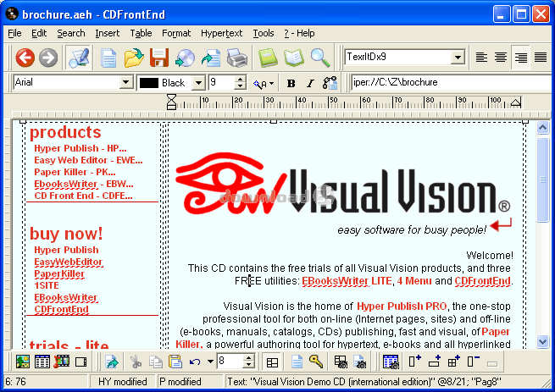This screenshot has width=555, height=392.
Task: Click the save floppy disk icon
Action: [x=158, y=58]
